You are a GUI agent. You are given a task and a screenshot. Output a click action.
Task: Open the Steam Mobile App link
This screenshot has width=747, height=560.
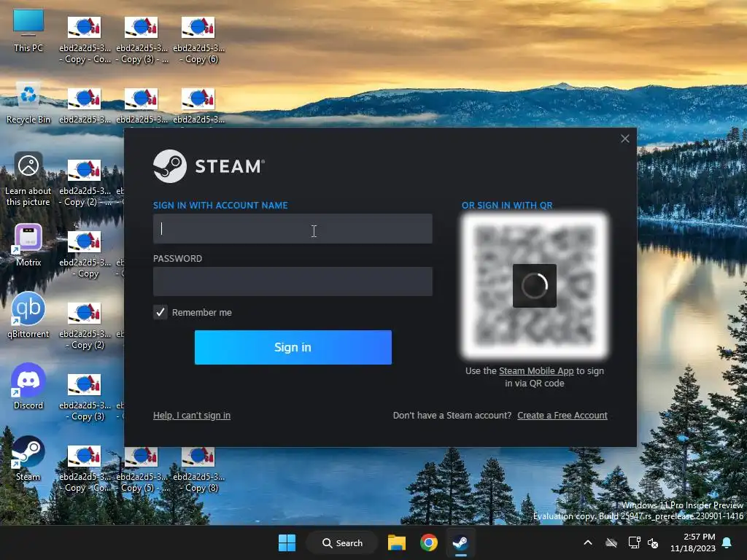click(536, 370)
